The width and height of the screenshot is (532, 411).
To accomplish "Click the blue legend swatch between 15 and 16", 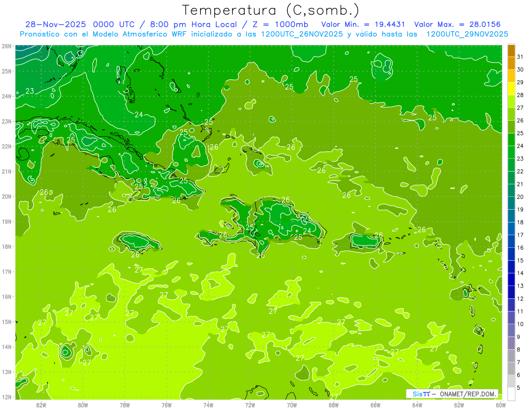I will (512, 254).
